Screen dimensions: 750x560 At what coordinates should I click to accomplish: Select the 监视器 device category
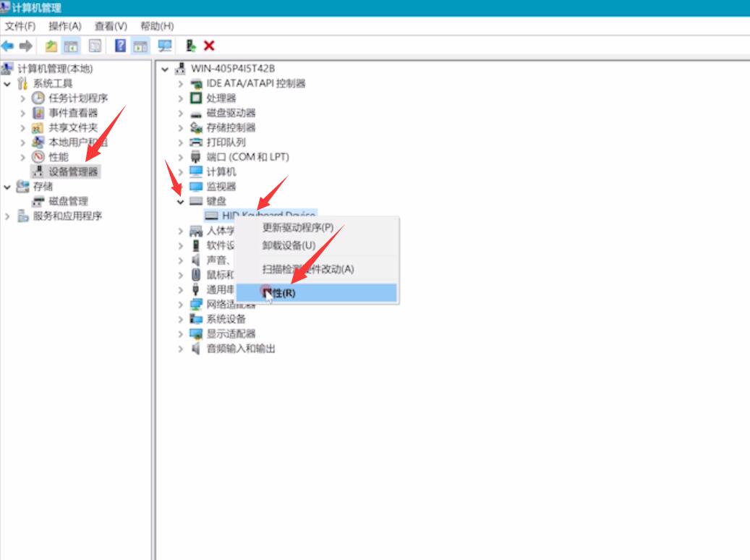(x=221, y=186)
